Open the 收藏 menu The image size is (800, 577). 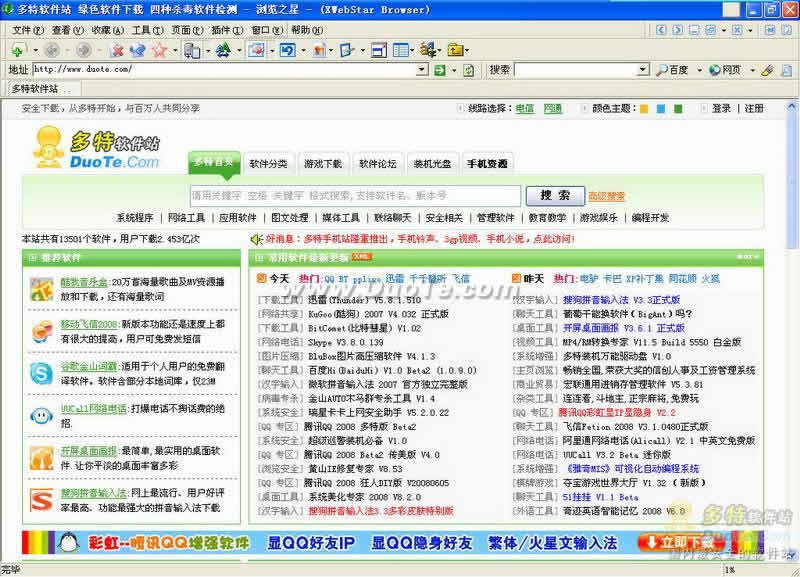coord(108,30)
